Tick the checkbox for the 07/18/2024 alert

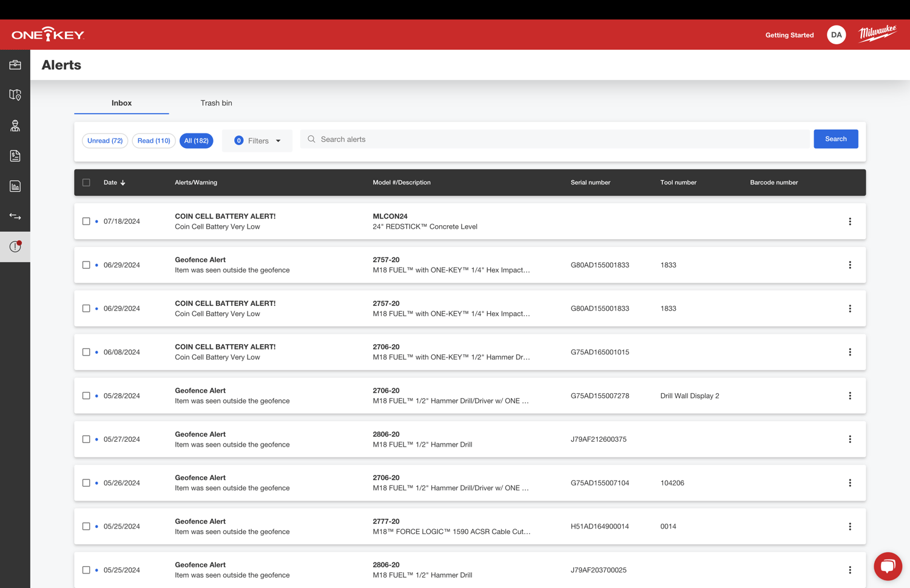click(x=86, y=221)
